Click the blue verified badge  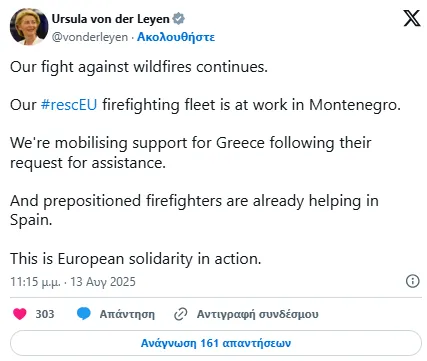(179, 19)
